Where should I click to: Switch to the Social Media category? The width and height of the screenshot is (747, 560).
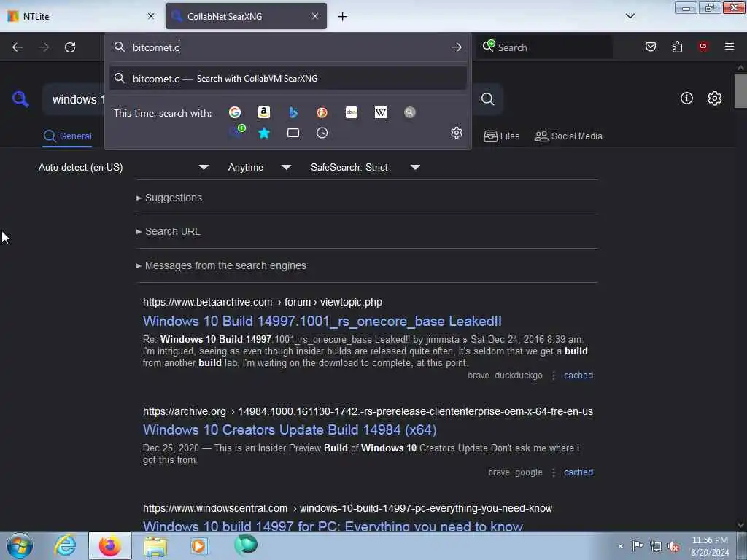click(x=568, y=136)
